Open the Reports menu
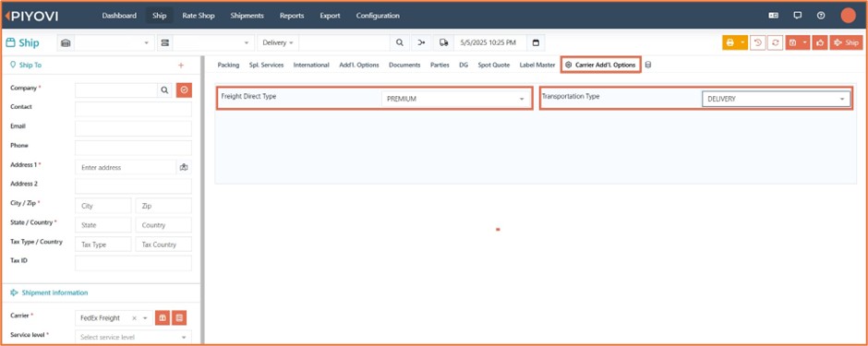Image resolution: width=868 pixels, height=346 pixels. pos(292,16)
